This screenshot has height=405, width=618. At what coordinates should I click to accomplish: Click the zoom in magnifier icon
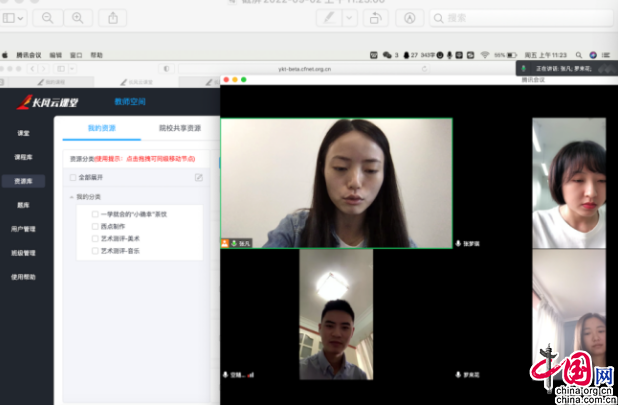[x=77, y=18]
